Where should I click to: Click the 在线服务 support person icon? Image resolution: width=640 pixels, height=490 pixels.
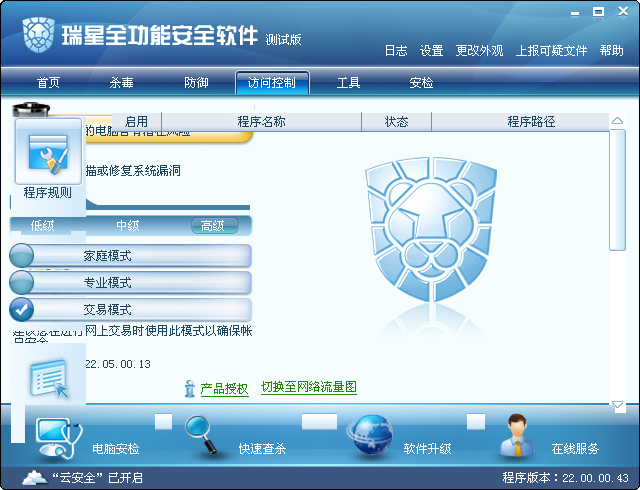[x=518, y=435]
